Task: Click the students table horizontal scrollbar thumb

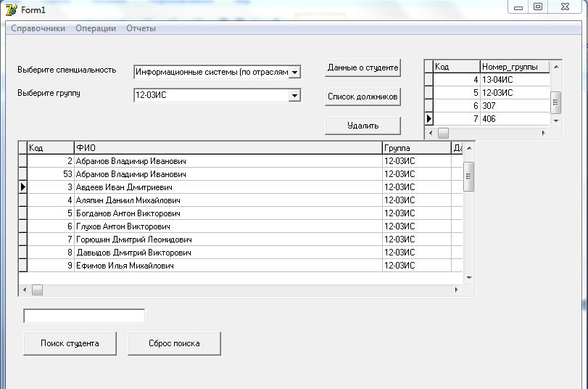Action: point(37,290)
